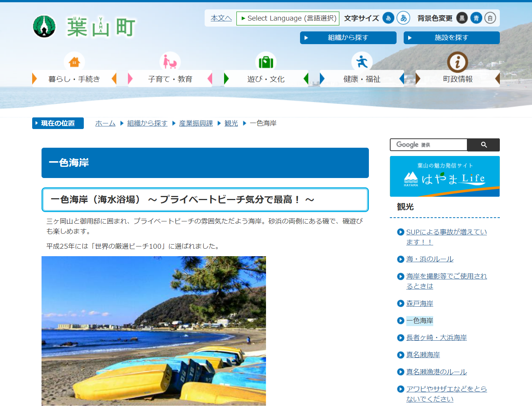Expand the 施設を探す button
The height and width of the screenshot is (411, 532).
451,38
